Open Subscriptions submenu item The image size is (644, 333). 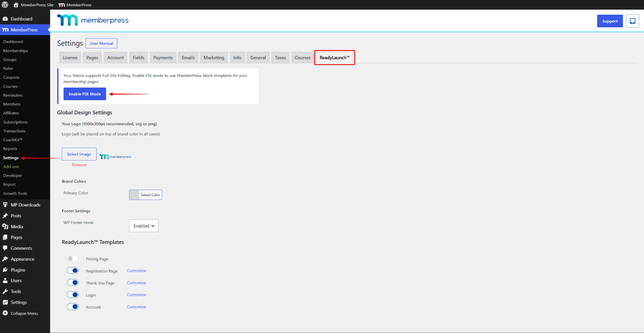[x=15, y=122]
